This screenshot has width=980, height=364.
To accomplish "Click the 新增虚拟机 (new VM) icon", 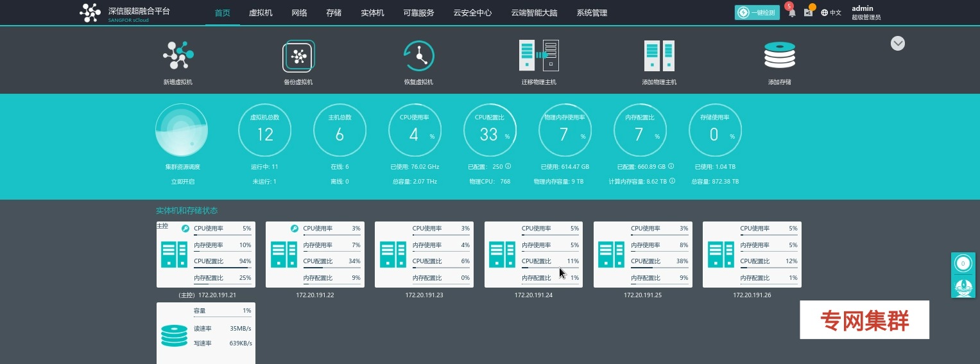I will [178, 56].
